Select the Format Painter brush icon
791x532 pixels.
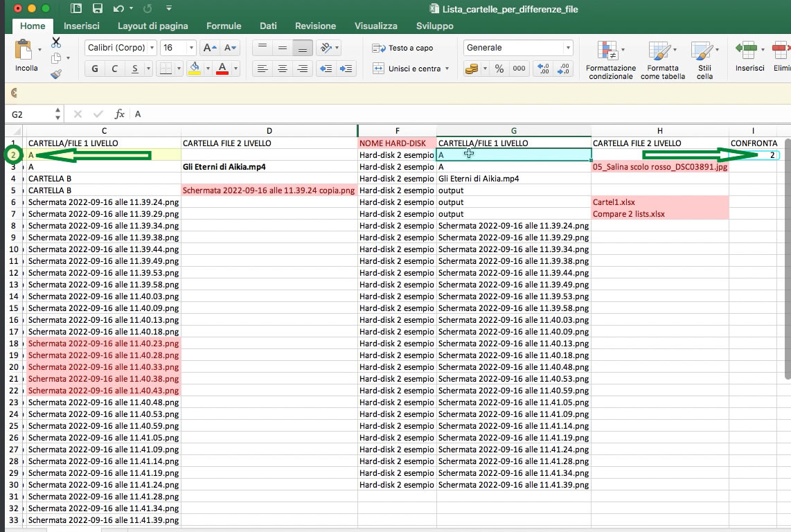tap(56, 74)
